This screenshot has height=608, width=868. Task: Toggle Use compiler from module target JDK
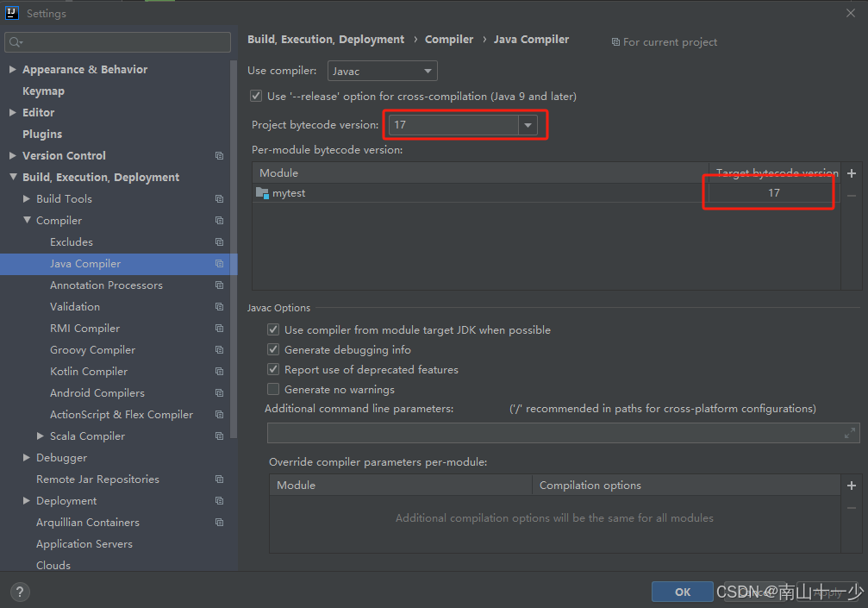pos(273,330)
